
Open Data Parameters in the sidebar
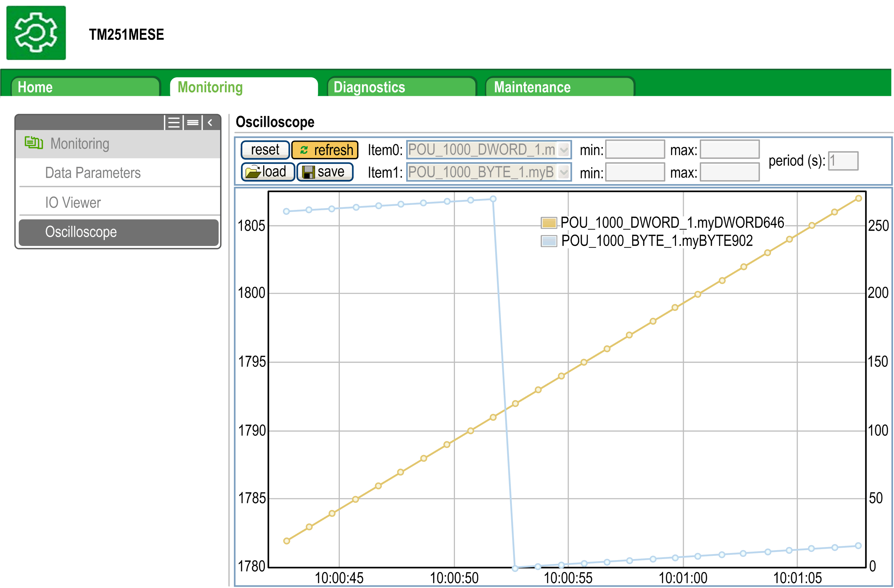(x=93, y=172)
